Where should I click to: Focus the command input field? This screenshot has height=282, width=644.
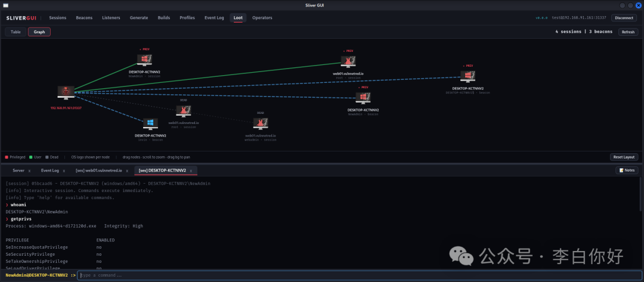pyautogui.click(x=360, y=275)
